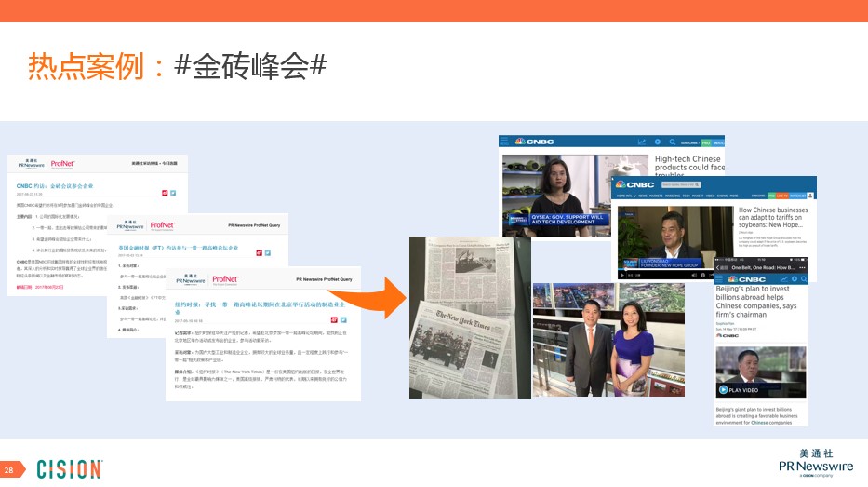Click orange LIVE TV button in CNBC nav
The height and width of the screenshot is (487, 868).
(782, 196)
